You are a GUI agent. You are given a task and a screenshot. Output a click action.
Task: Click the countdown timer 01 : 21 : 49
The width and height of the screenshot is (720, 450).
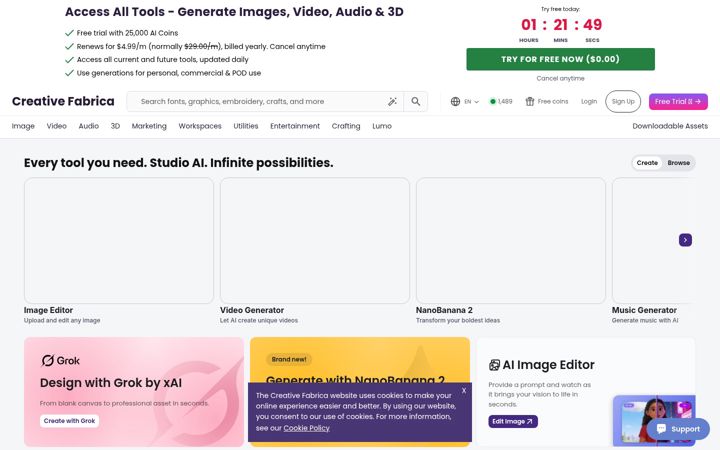point(561,25)
